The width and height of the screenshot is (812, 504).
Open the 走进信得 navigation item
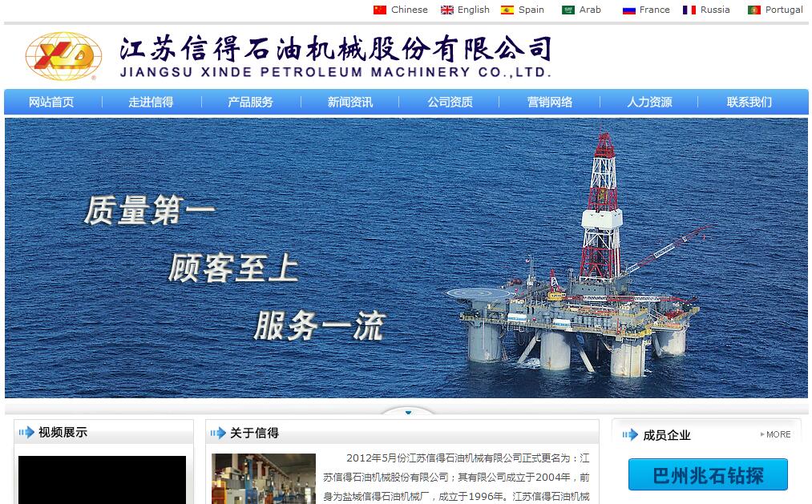coord(151,102)
